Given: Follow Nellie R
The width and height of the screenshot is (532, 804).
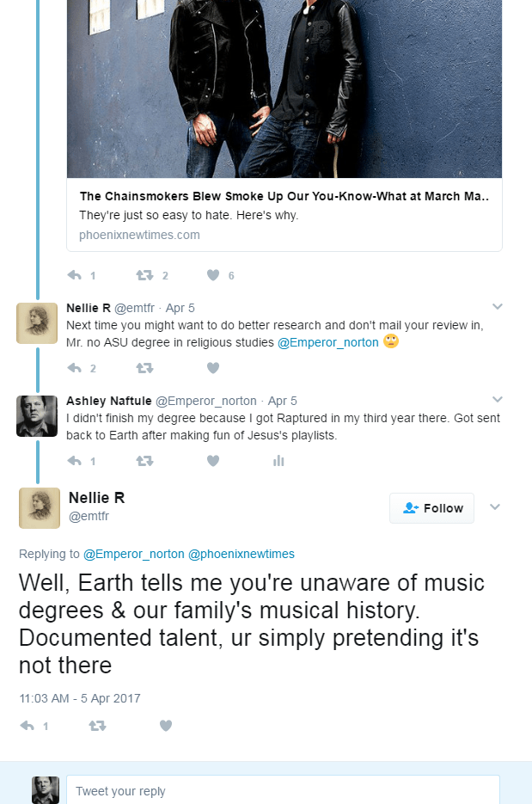Looking at the screenshot, I should (x=432, y=508).
